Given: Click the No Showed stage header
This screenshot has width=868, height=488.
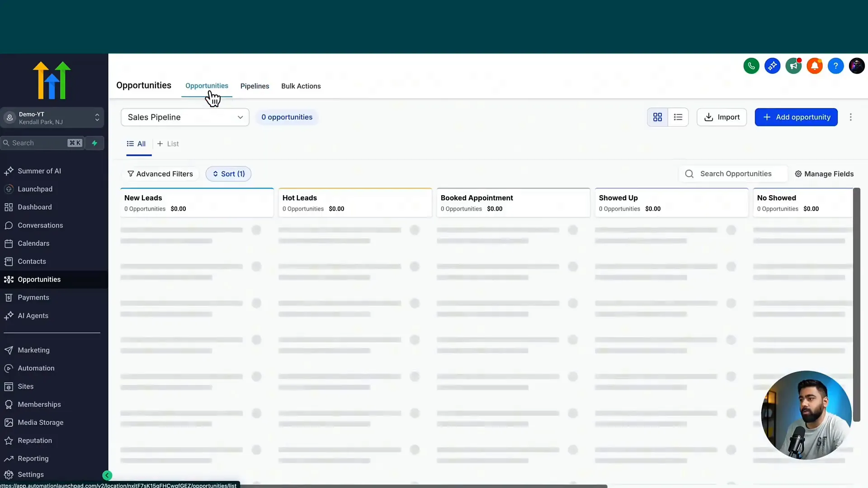Looking at the screenshot, I should [x=803, y=203].
